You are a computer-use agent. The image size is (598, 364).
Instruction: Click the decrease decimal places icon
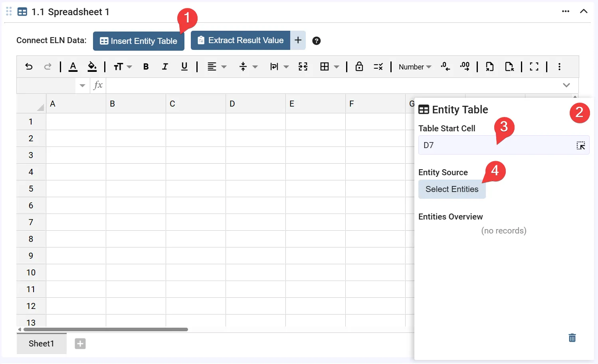tap(445, 67)
